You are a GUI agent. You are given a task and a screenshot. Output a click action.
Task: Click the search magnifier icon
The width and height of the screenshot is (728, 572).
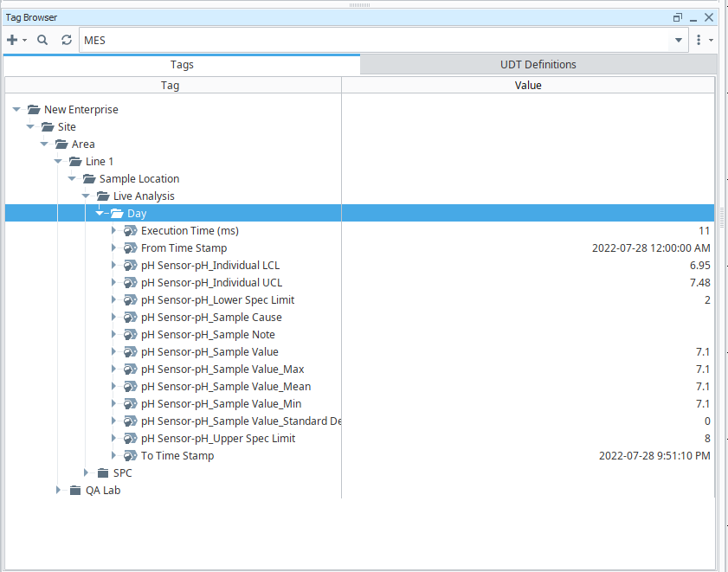[x=42, y=40]
